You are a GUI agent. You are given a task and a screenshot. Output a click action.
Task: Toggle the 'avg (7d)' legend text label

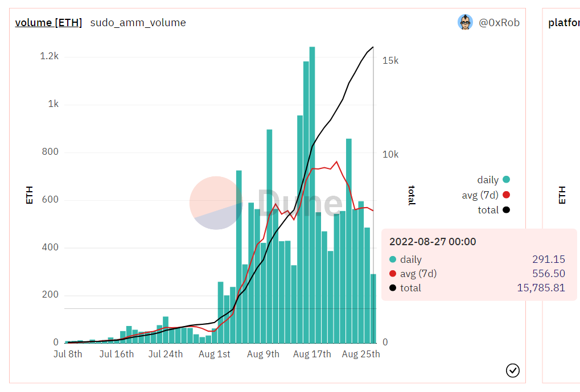pos(480,195)
